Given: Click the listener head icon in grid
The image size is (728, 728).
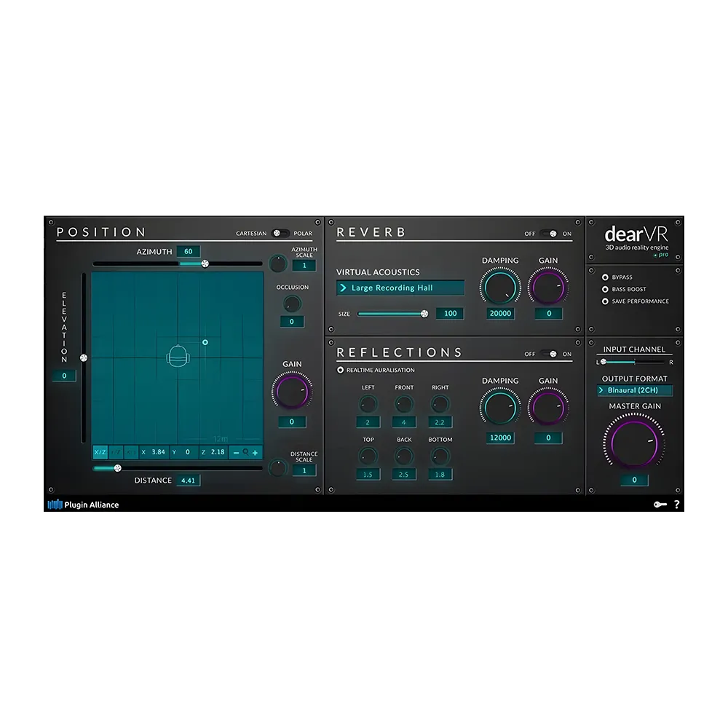Looking at the screenshot, I should click(178, 356).
